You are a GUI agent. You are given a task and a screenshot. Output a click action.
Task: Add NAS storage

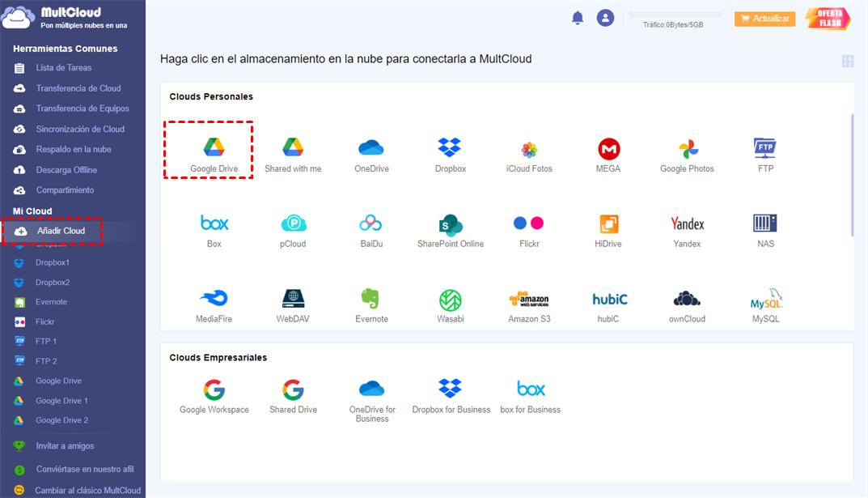[765, 230]
